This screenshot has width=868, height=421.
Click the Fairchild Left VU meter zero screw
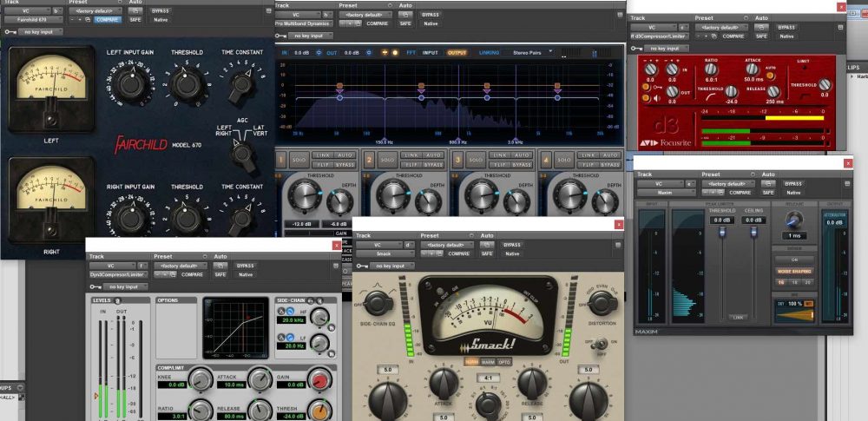pos(51,119)
